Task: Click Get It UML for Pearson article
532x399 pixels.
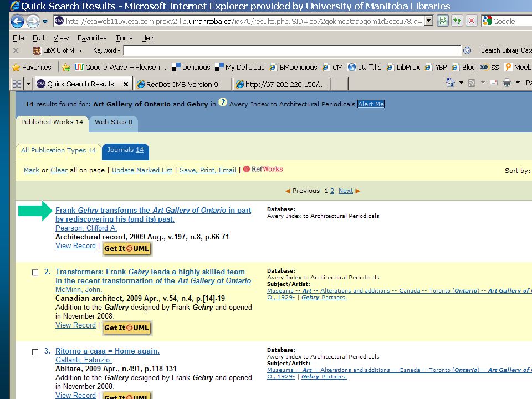Action: (x=126, y=249)
